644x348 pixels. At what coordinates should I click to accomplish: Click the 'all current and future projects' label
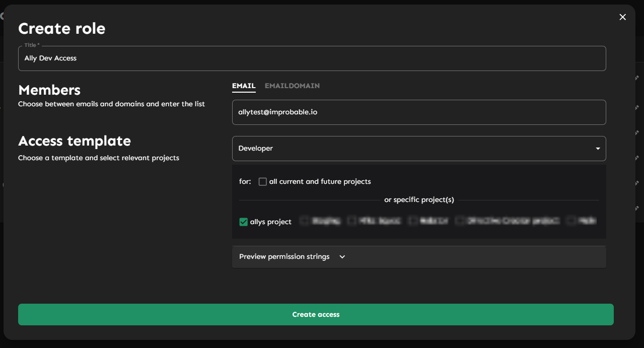pyautogui.click(x=320, y=182)
